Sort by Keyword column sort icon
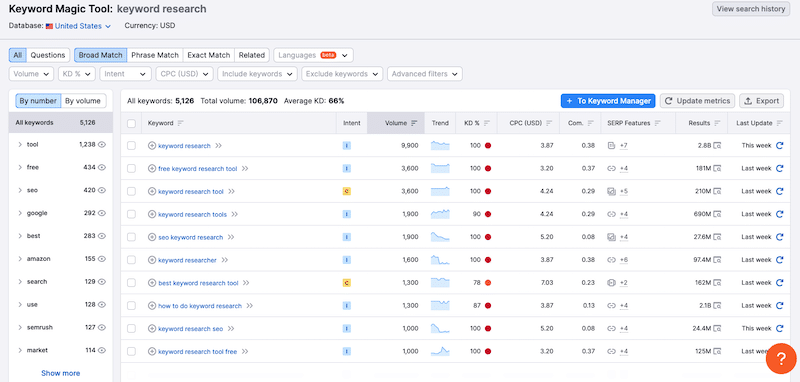 click(180, 123)
